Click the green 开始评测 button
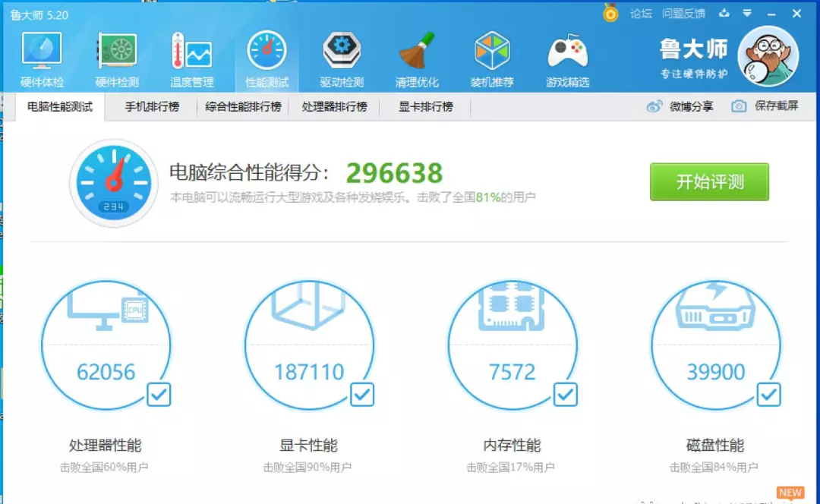Screen dimensions: 820x504 point(709,182)
